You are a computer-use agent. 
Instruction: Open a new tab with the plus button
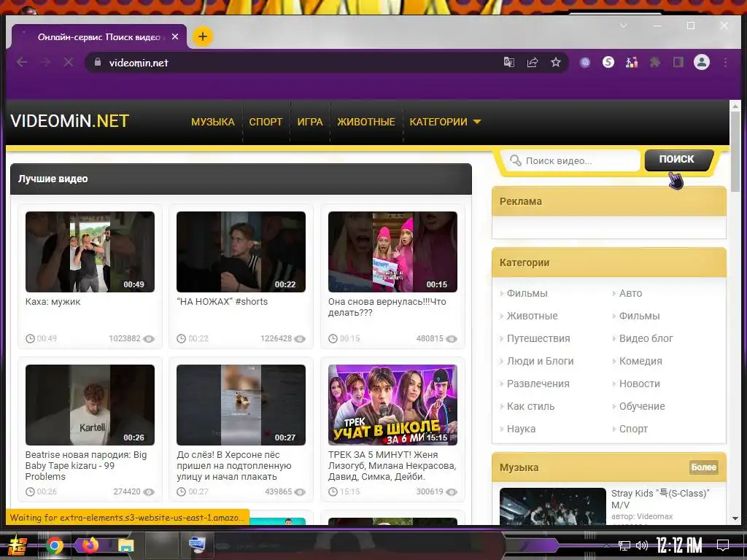pyautogui.click(x=203, y=36)
